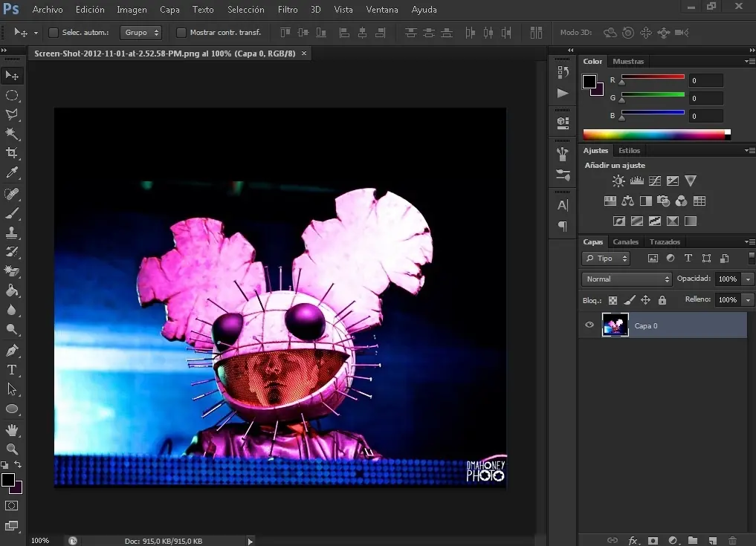Toggle lock position icon
Screen dimensions: 756x546
coord(645,300)
